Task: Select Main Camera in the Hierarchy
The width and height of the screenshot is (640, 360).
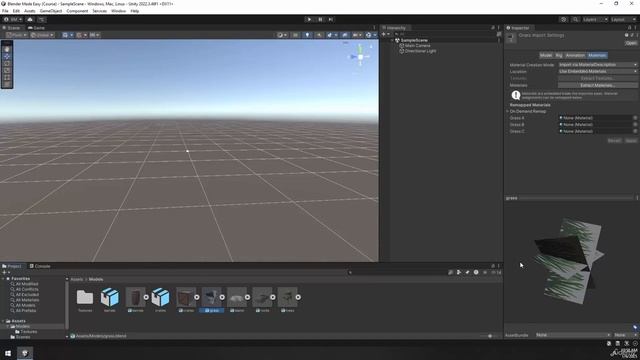Action: point(417,46)
